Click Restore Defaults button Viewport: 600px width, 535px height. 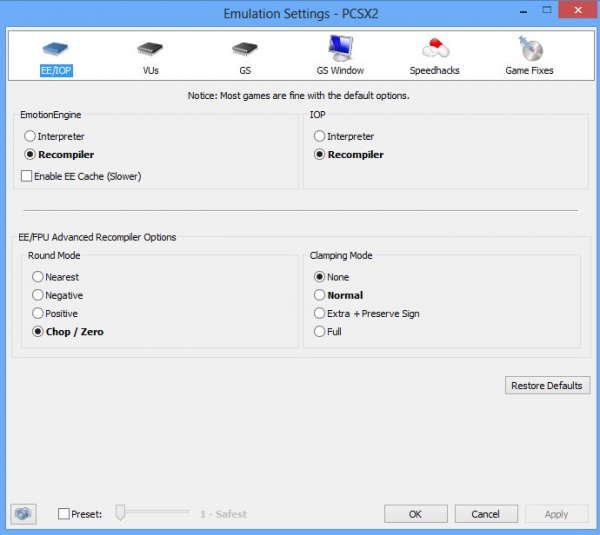tap(547, 385)
